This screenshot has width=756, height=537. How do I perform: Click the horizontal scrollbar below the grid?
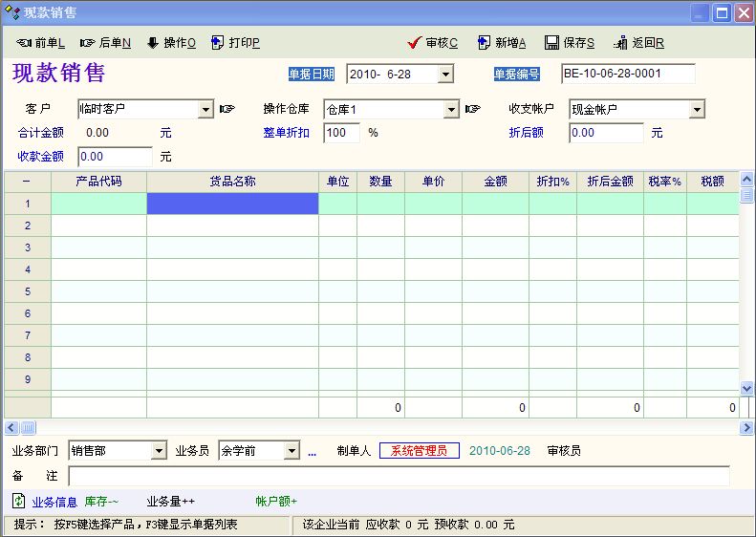382,427
